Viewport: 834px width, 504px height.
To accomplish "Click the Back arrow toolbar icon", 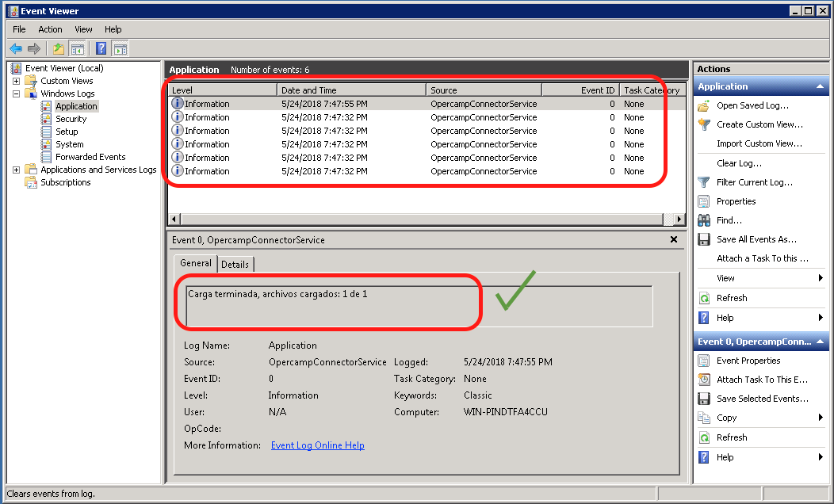I will click(16, 48).
